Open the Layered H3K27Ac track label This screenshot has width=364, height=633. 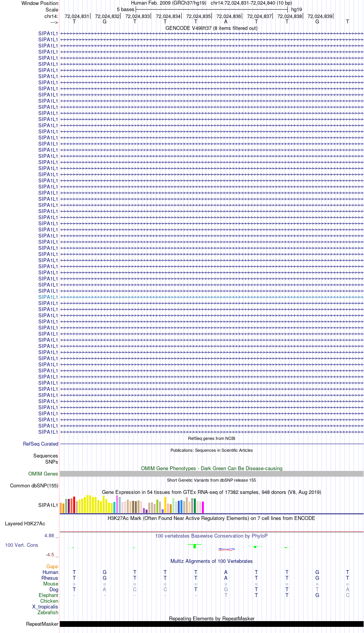[x=25, y=523]
